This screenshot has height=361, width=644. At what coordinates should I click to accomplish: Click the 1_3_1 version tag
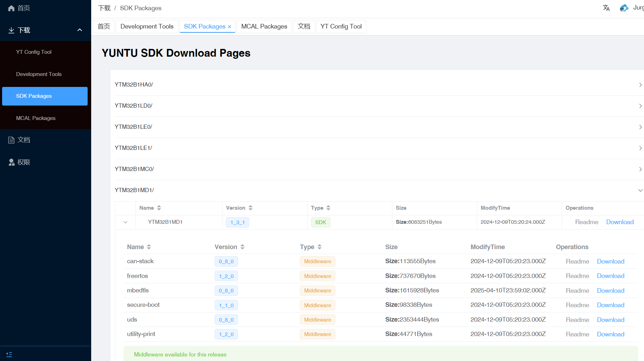click(238, 222)
